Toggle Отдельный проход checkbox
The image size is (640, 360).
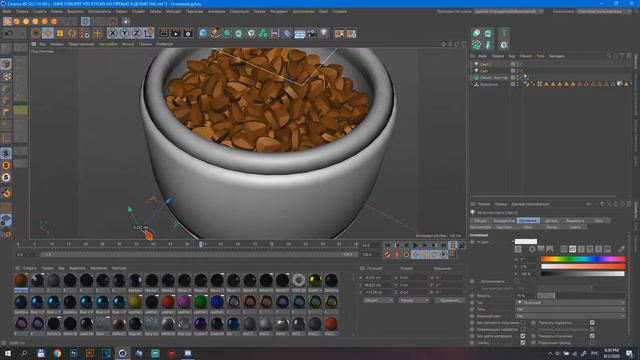592,342
